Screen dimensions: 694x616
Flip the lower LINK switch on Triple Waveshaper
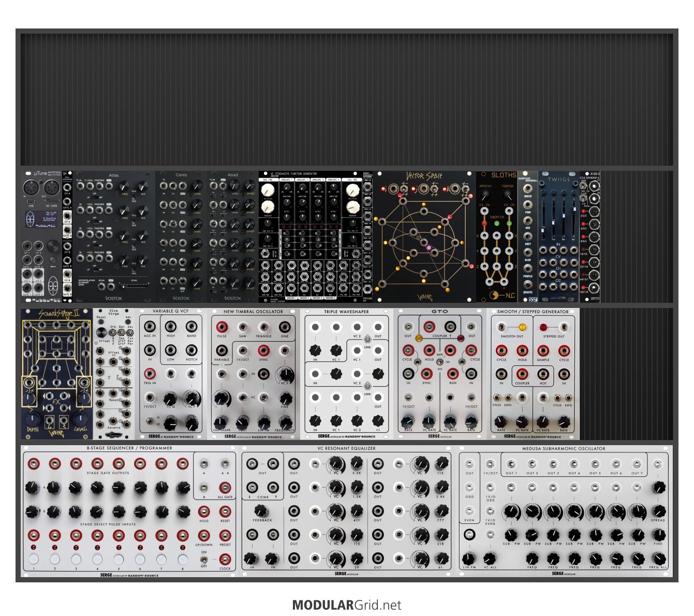[367, 386]
